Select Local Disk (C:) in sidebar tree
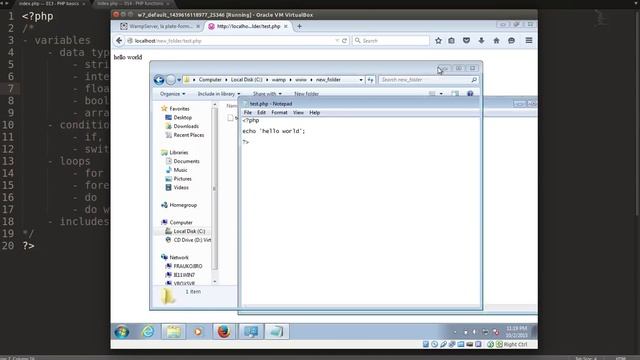Image resolution: width=640 pixels, height=360 pixels. click(x=189, y=231)
